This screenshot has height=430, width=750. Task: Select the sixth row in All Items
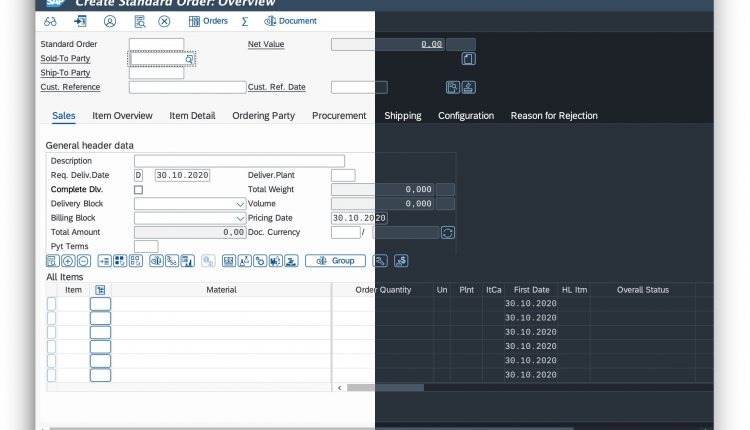click(52, 375)
